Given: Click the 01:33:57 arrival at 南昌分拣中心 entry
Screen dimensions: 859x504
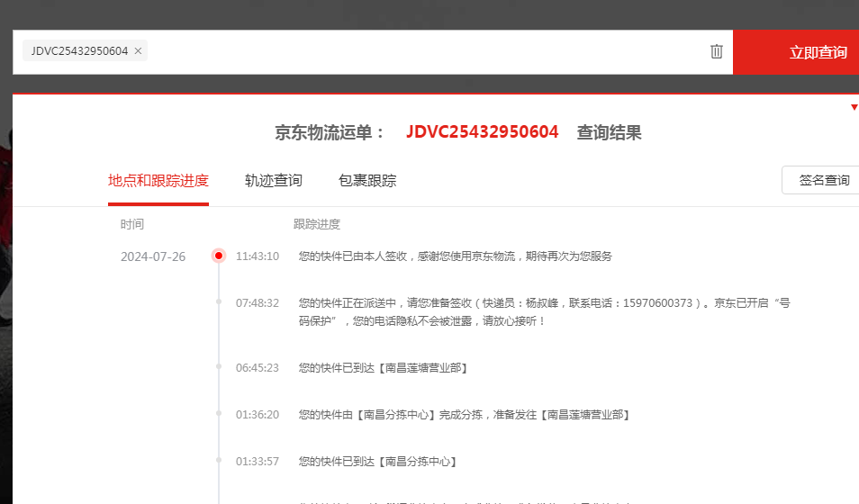Looking at the screenshot, I should point(377,462).
